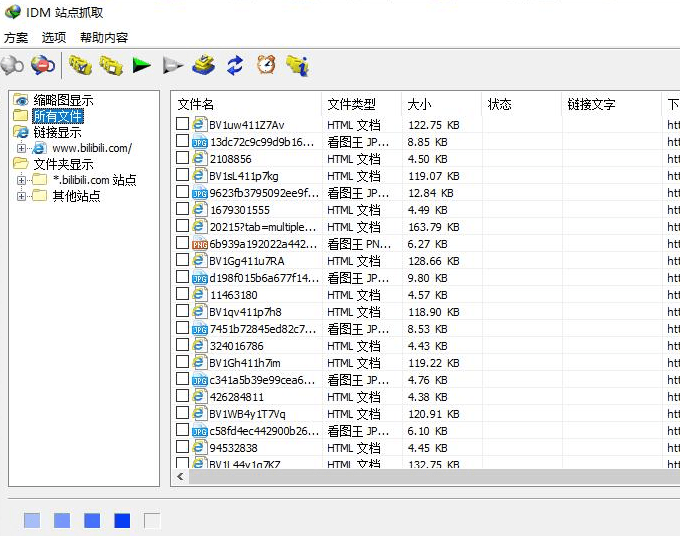This screenshot has height=536, width=680.
Task: Click the horizontal scrollbar track of file list
Action: [x=434, y=477]
